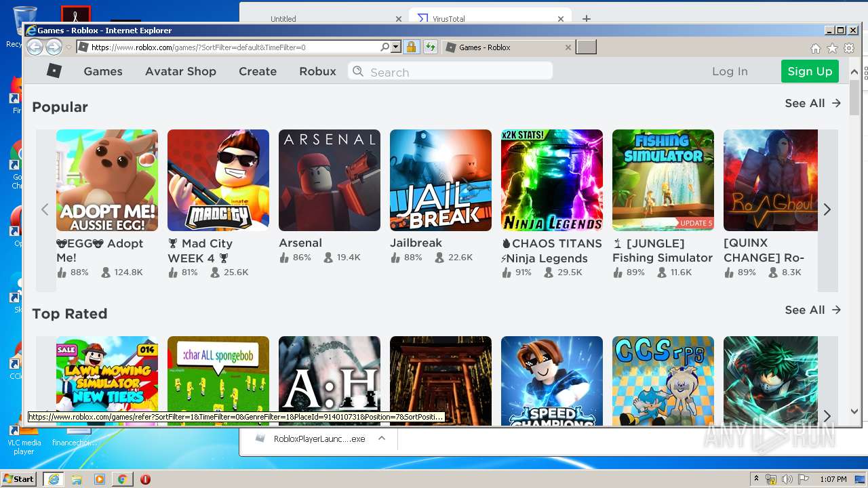868x488 pixels.
Task: Show next Popular games with right chevron
Action: pyautogui.click(x=827, y=209)
